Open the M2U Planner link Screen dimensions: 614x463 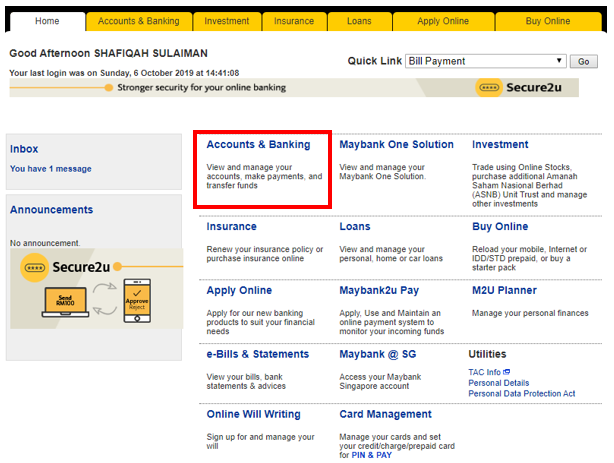point(504,291)
